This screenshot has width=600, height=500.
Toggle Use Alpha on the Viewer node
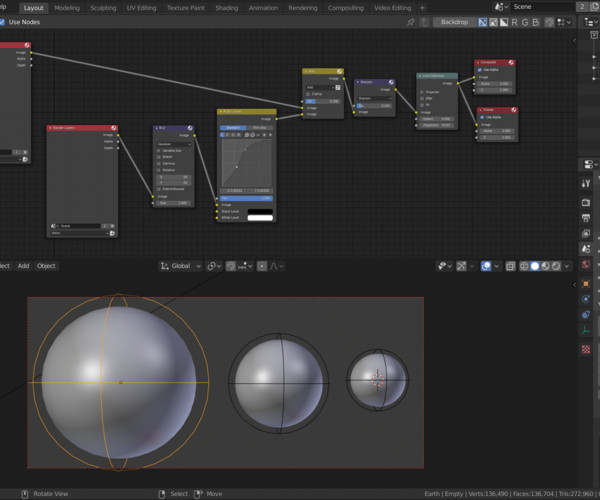click(482, 117)
